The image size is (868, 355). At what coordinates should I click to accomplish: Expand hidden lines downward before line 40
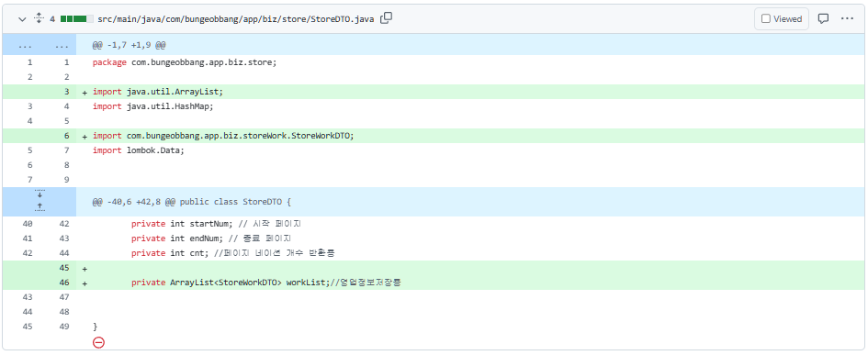point(39,194)
